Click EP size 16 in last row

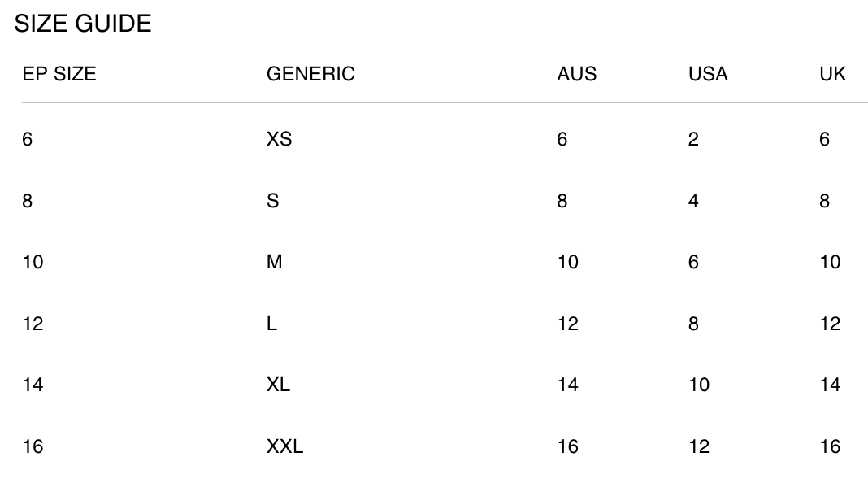point(33,446)
